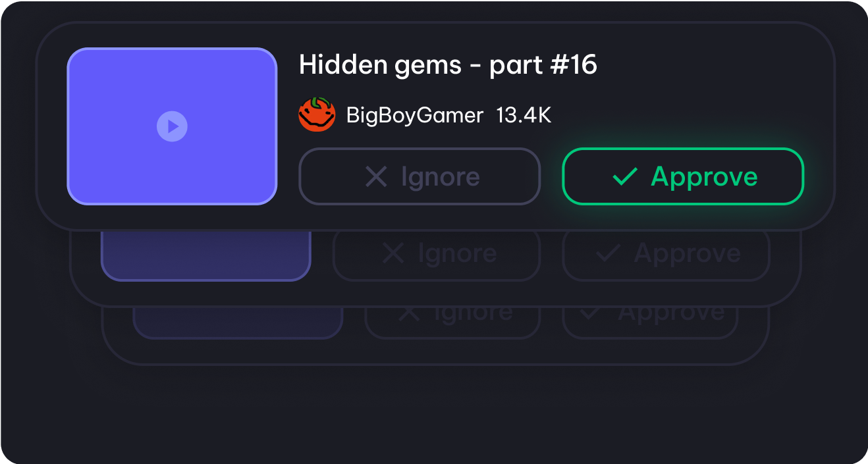
Task: Click the X icon on the second card's Ignore
Action: (393, 254)
